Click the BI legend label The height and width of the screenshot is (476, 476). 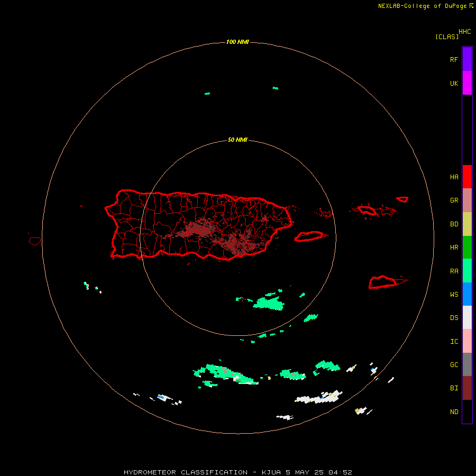coord(454,388)
